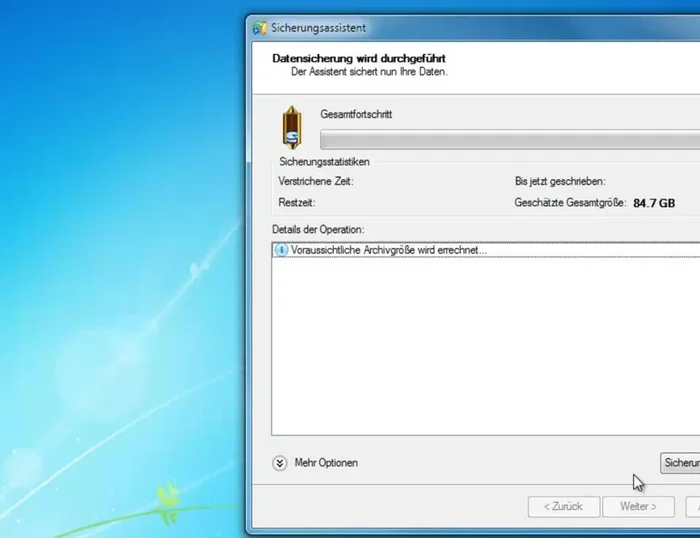Click the Restzeit label
This screenshot has height=538, width=700.
(x=297, y=203)
